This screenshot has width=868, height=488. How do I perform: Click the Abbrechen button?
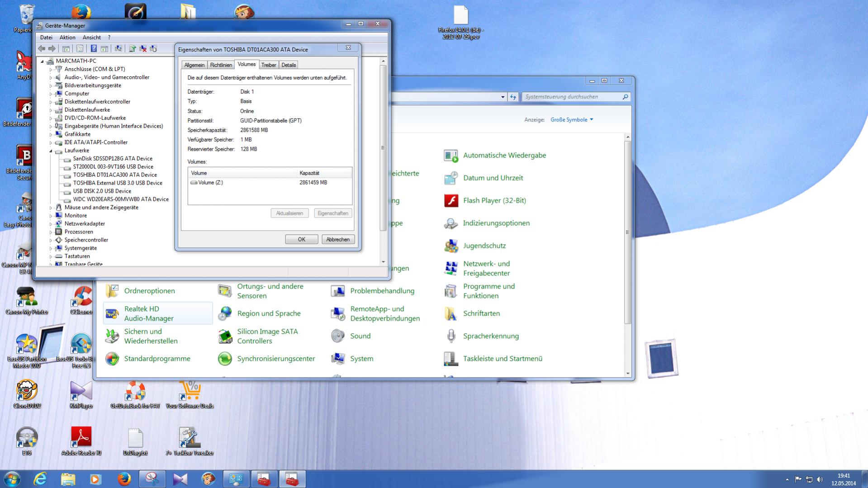[338, 239]
